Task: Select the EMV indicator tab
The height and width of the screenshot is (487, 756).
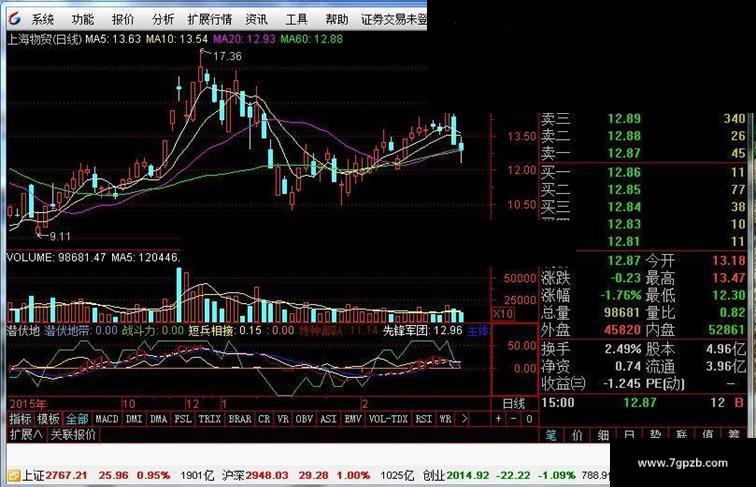Action: pyautogui.click(x=353, y=419)
